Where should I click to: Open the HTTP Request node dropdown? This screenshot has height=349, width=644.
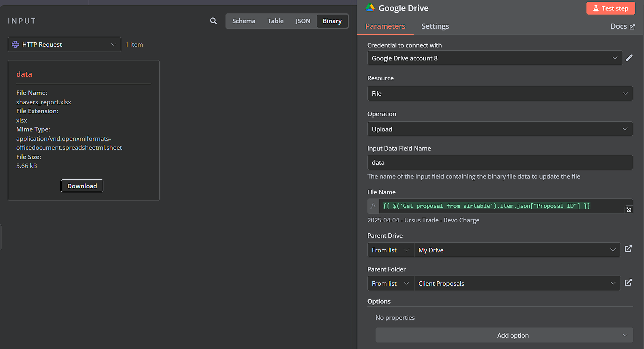pos(64,45)
